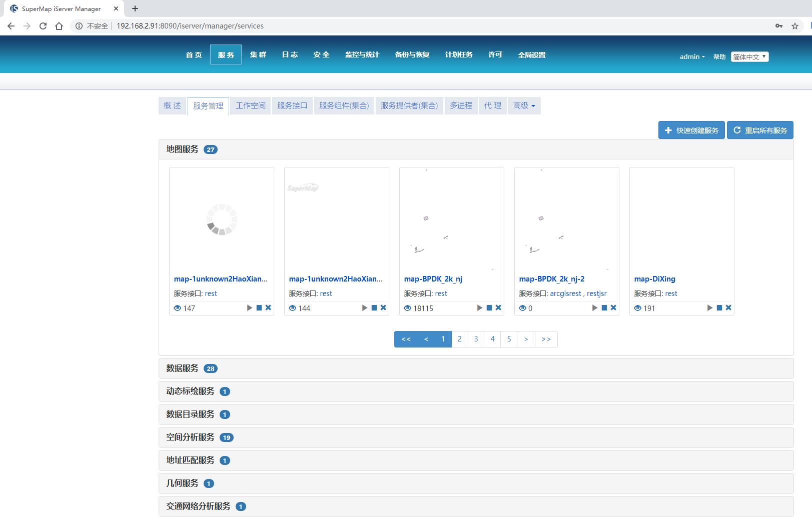Open 监控与统计 in the navigation
This screenshot has height=518, width=812.
(x=362, y=54)
